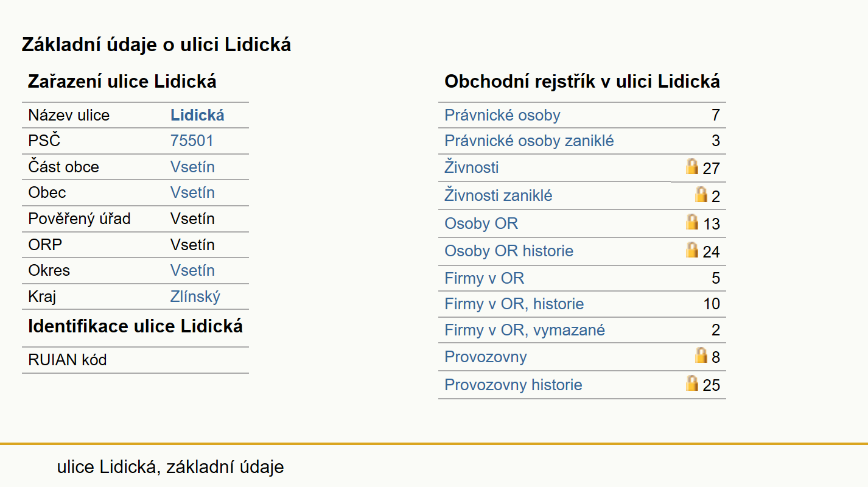Open Firmy v OR, historie link
868x487 pixels.
coord(514,304)
